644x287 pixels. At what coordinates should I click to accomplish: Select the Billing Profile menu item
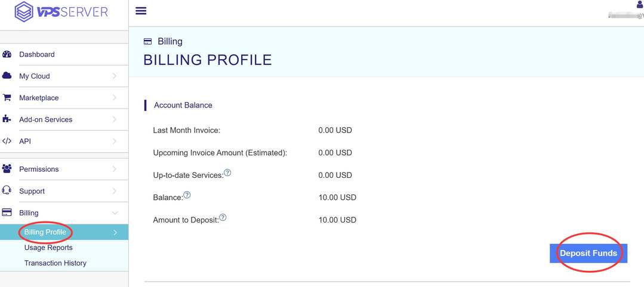(64, 232)
